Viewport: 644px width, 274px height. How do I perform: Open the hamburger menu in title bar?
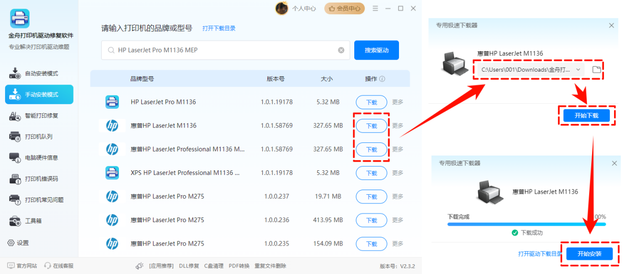click(x=375, y=9)
